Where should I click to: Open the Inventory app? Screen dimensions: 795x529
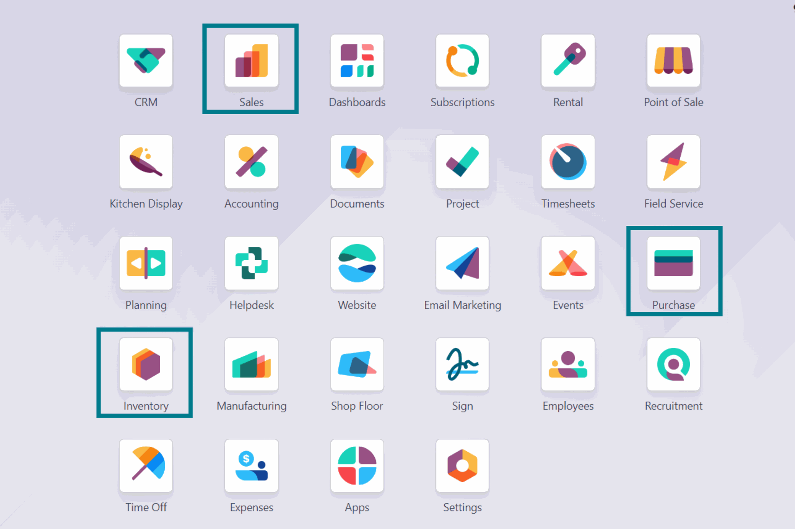(x=146, y=364)
